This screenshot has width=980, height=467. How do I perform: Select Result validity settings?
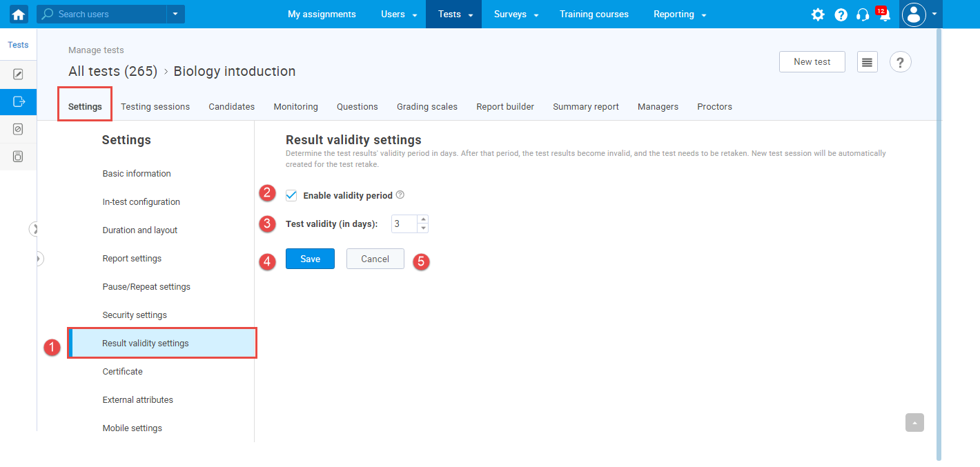coord(162,343)
